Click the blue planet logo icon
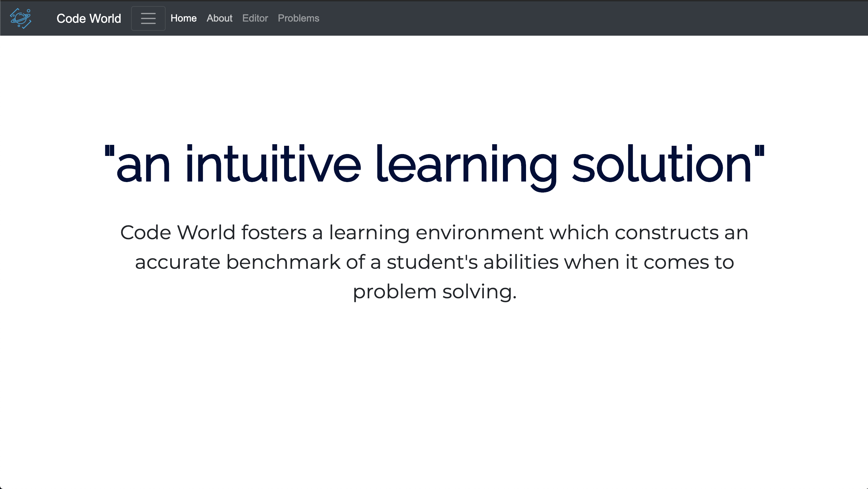The width and height of the screenshot is (868, 489). 21,18
